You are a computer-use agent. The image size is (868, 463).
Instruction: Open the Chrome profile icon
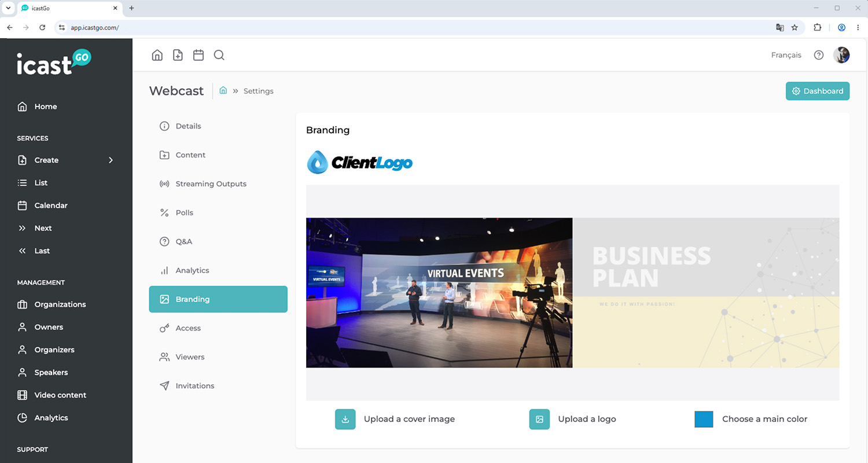click(x=842, y=27)
